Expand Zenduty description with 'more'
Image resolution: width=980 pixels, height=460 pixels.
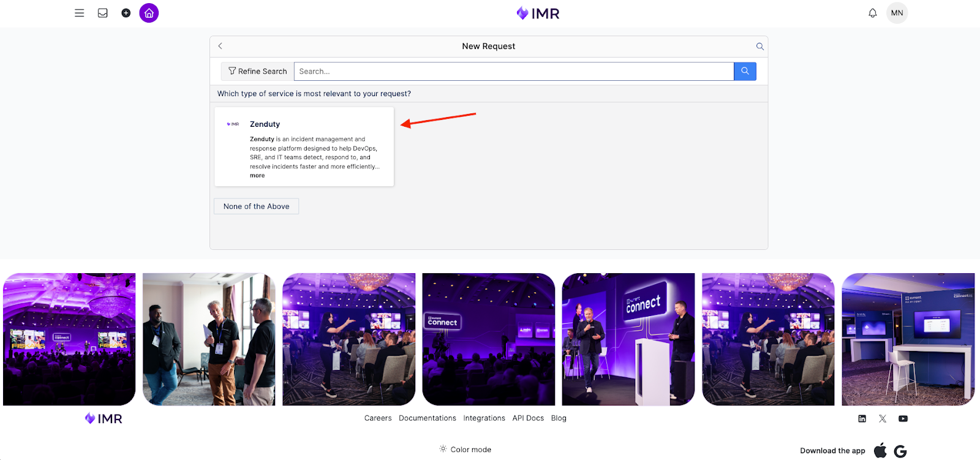[x=257, y=176]
